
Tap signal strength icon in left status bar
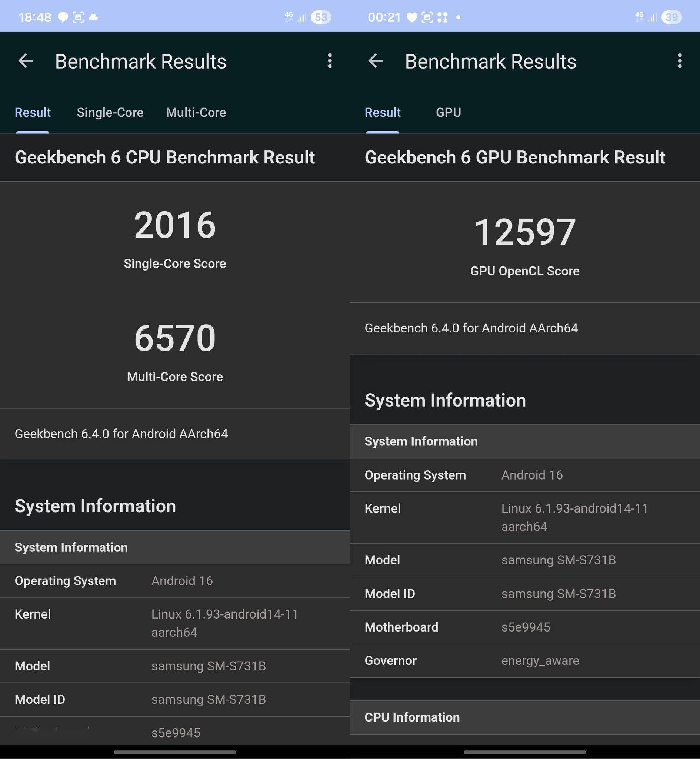[x=301, y=17]
